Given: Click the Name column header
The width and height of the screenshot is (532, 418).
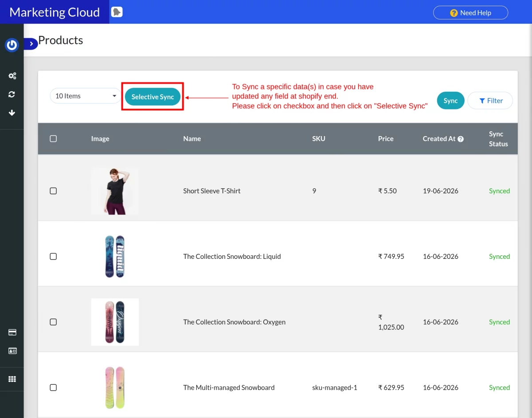Looking at the screenshot, I should point(192,139).
